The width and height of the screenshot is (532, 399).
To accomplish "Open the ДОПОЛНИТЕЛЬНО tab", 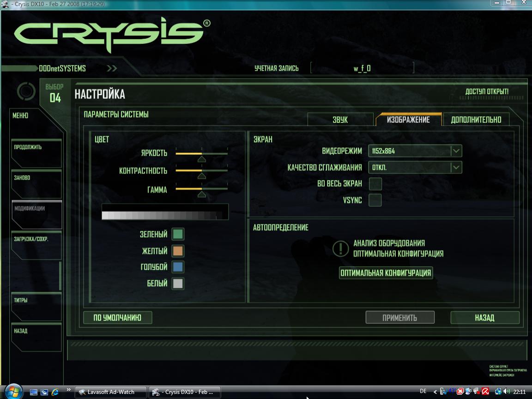I will (476, 120).
